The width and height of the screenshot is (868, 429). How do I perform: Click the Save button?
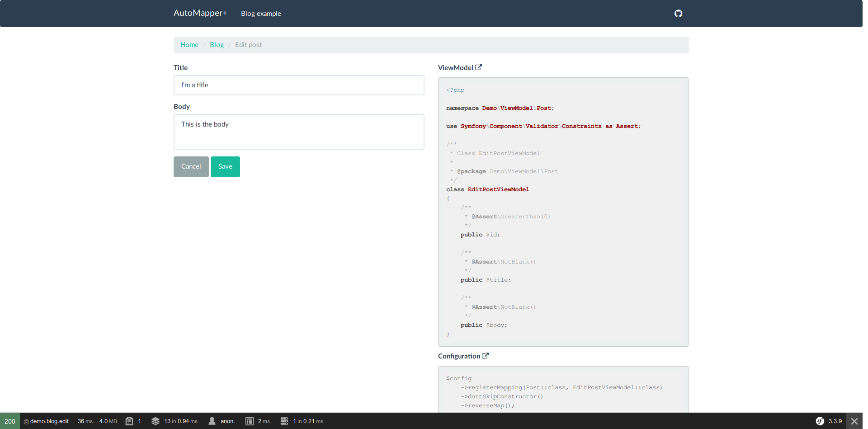[225, 167]
